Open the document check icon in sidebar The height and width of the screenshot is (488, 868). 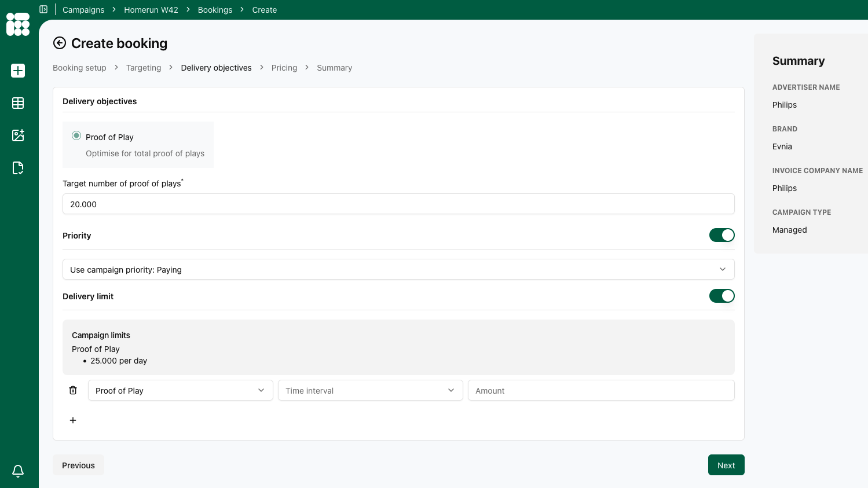coord(18,168)
